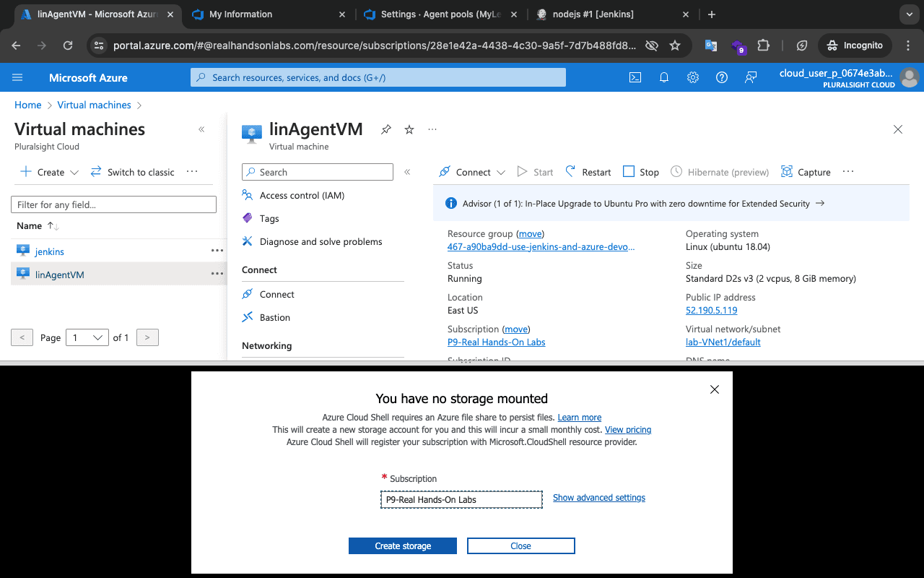Open the page number dropdown
924x578 pixels.
click(87, 337)
